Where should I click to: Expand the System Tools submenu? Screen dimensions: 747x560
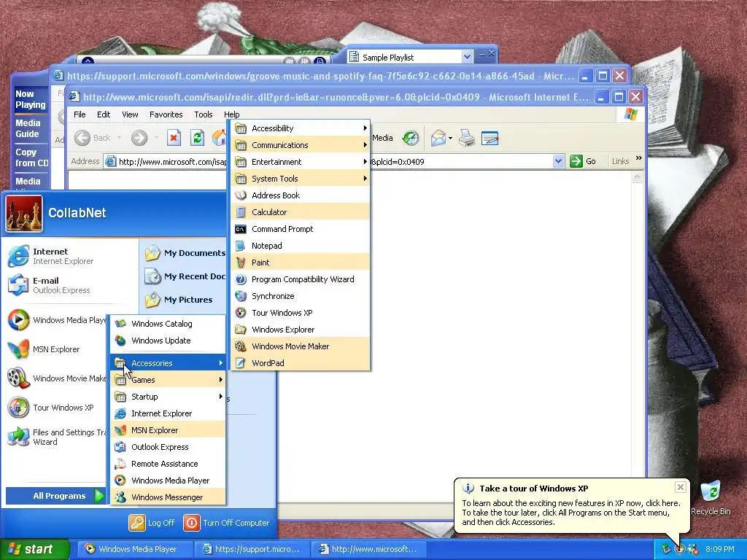(300, 179)
